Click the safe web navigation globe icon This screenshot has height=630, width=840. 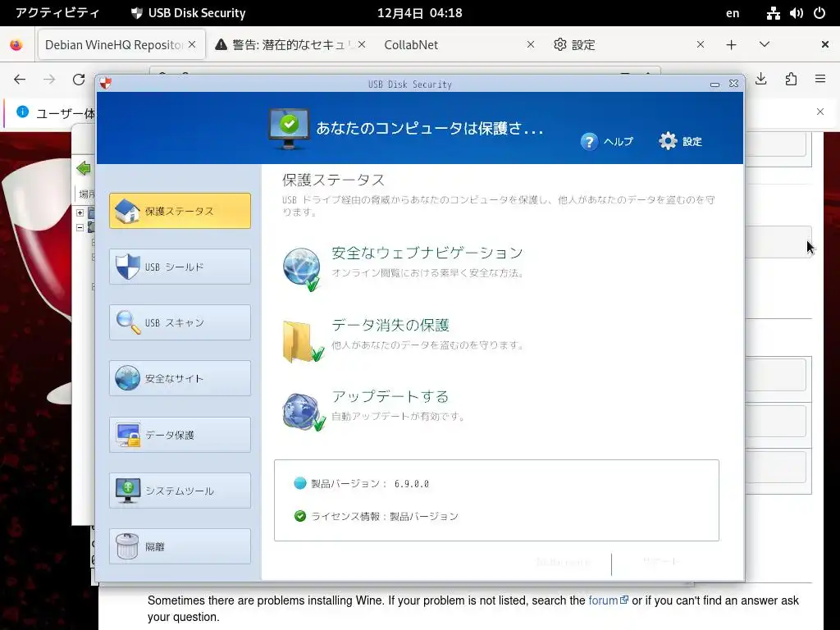pos(302,269)
